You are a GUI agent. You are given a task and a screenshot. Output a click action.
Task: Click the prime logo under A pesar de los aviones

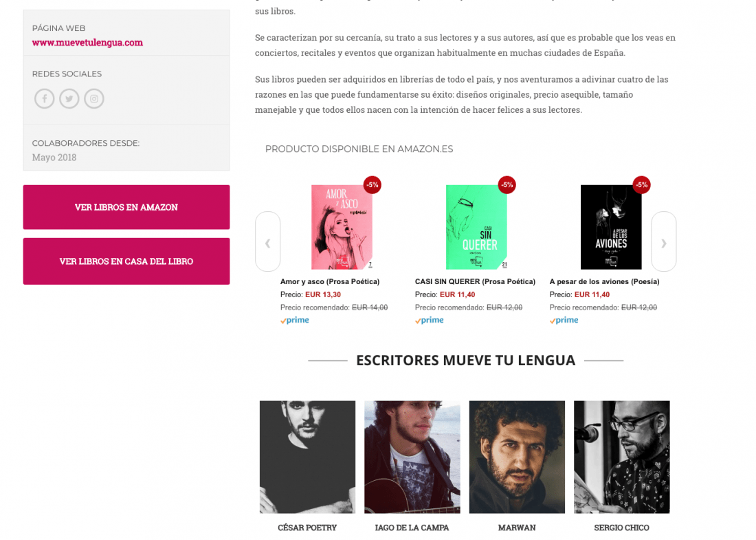point(564,320)
